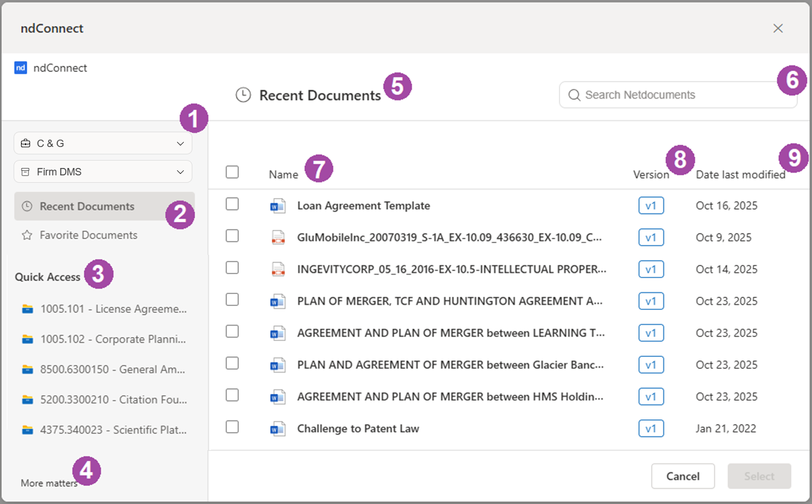Click the cabinet icon in the Firm DMS selector
Viewport: 812px width, 504px height.
pos(26,171)
